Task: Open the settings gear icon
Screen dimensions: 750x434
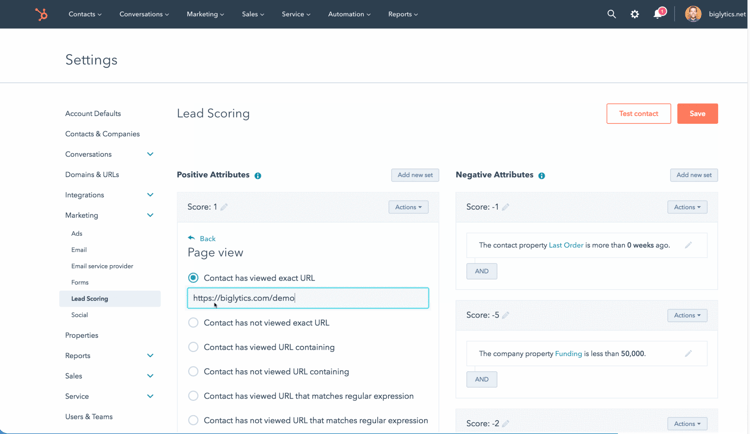Action: pos(634,14)
